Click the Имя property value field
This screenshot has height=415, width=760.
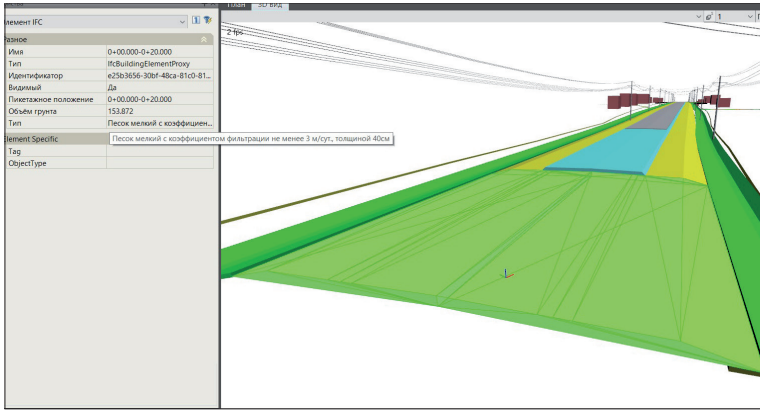coord(160,51)
